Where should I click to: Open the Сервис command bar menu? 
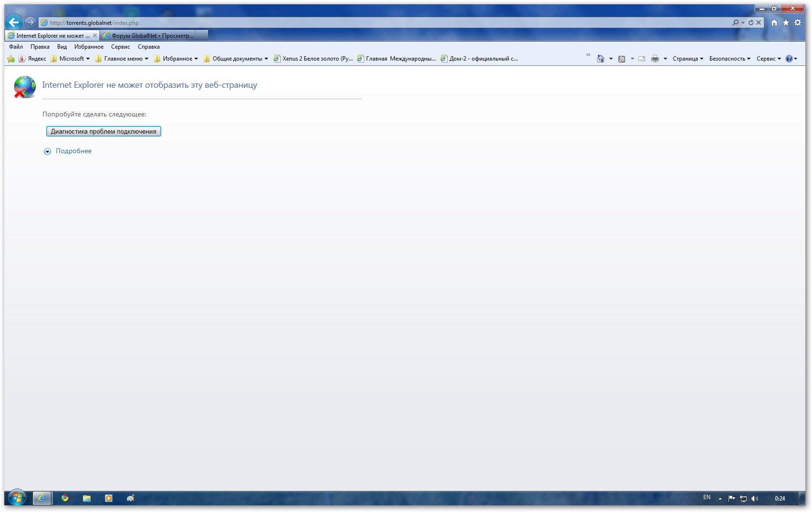[769, 59]
